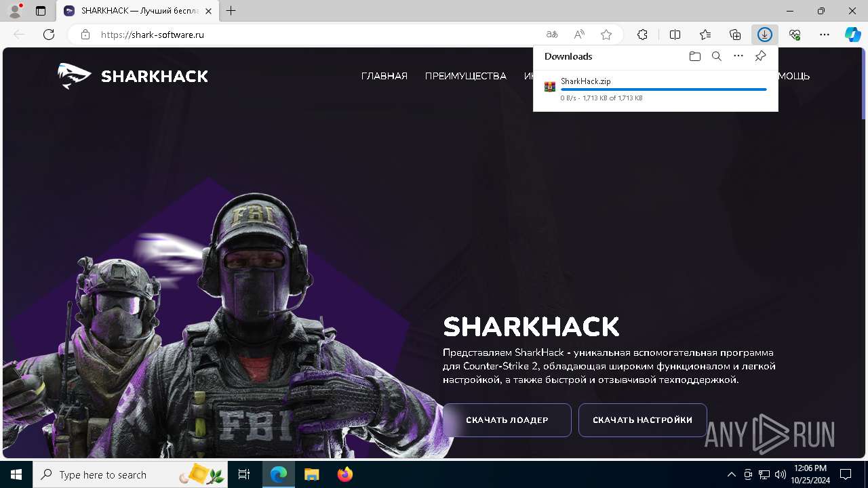
Task: Toggle split screen view icon
Action: [x=675, y=35]
